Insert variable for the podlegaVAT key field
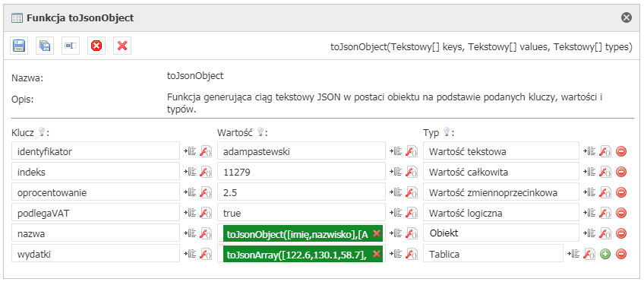 190,213
